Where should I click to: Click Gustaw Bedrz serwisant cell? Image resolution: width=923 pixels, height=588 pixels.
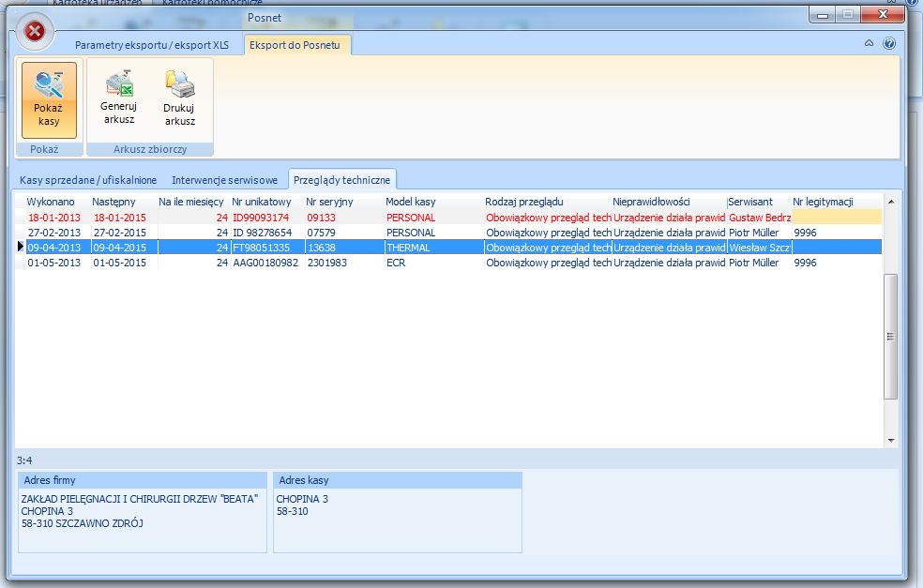point(760,218)
